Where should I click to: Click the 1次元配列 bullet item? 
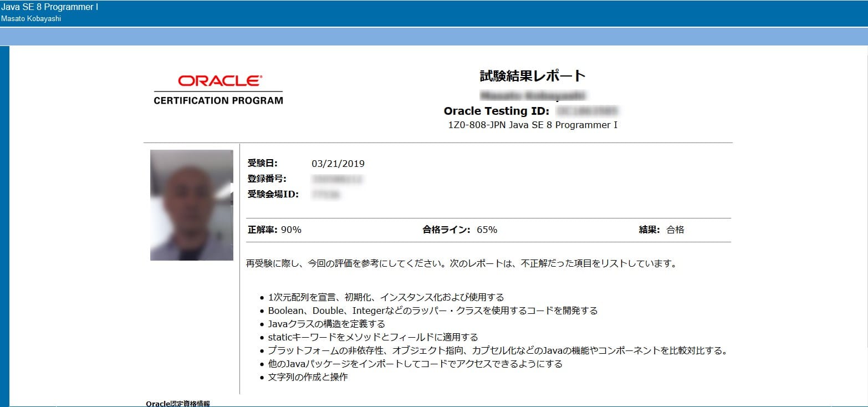coord(386,297)
